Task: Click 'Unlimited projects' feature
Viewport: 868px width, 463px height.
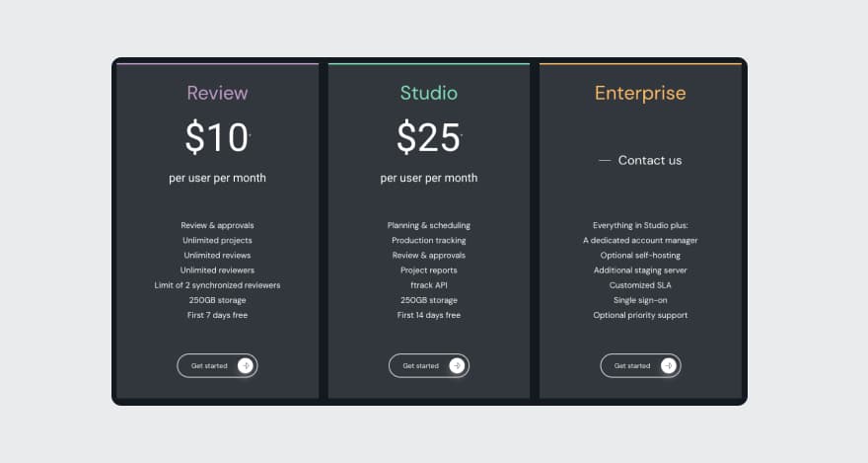Action: click(218, 240)
